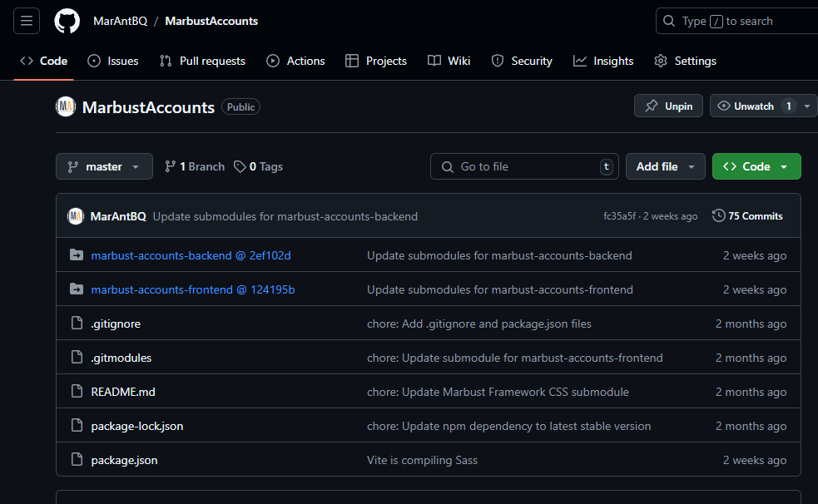Switch to the Pull requests tab
Screen dimensions: 818x504
click(202, 61)
